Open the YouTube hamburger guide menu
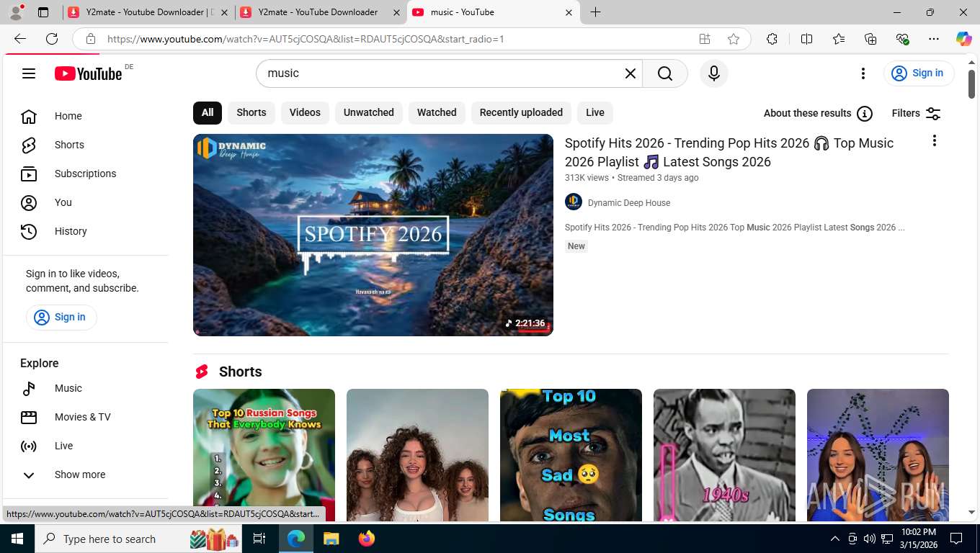The height and width of the screenshot is (553, 980). [29, 73]
